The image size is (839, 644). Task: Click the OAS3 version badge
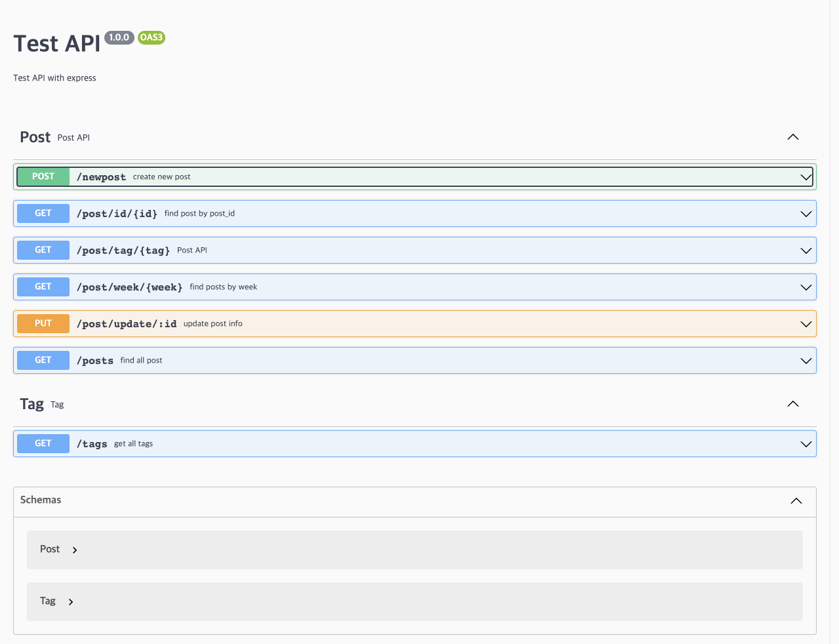click(x=151, y=37)
